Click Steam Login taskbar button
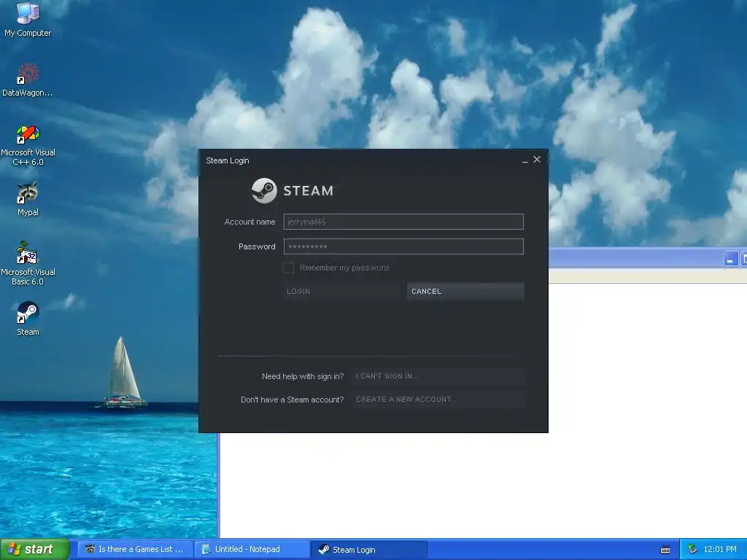Screen dimensions: 747x560 click(x=369, y=550)
